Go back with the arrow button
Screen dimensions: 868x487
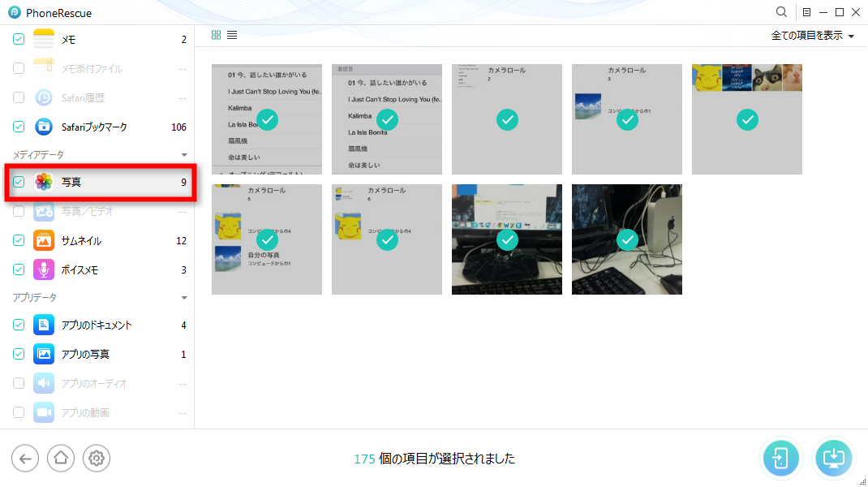point(25,459)
